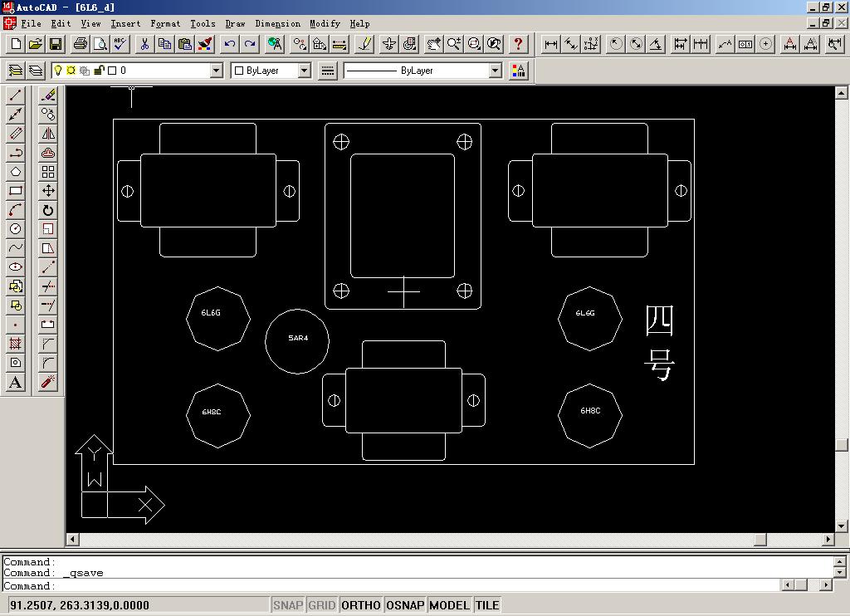Select the Multiline Text A tool

point(16,382)
